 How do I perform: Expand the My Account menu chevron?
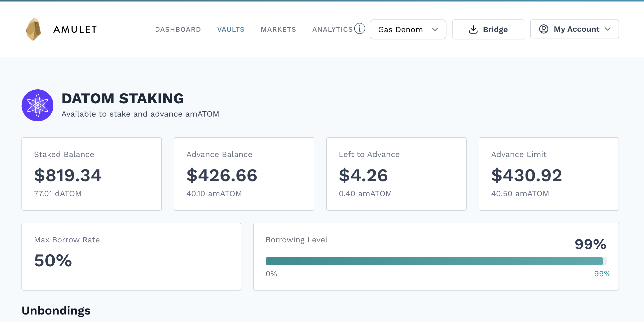(608, 29)
